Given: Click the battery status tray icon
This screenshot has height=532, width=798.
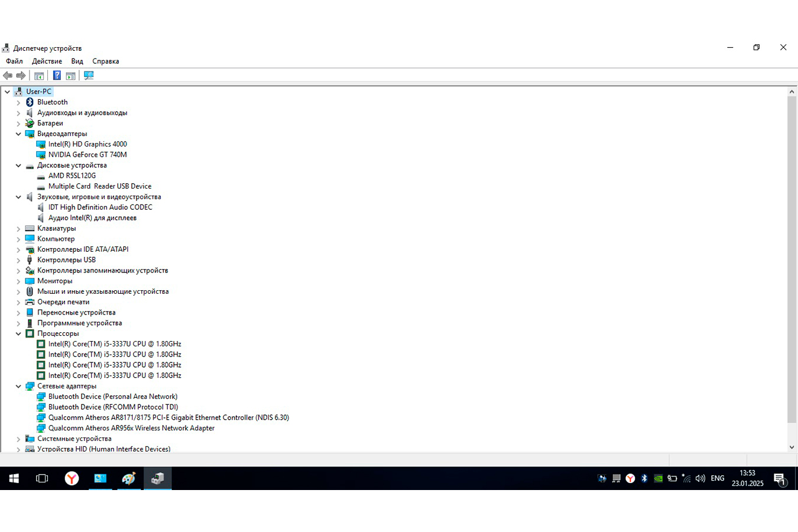Looking at the screenshot, I should click(672, 479).
